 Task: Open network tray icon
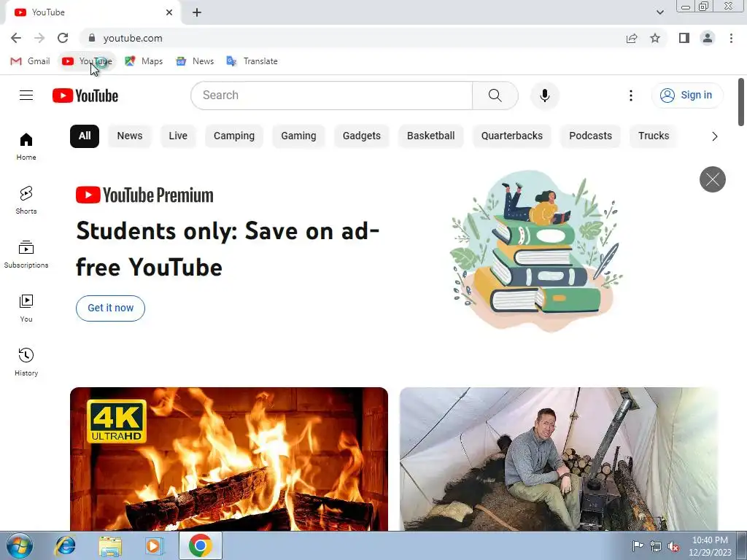pos(656,545)
